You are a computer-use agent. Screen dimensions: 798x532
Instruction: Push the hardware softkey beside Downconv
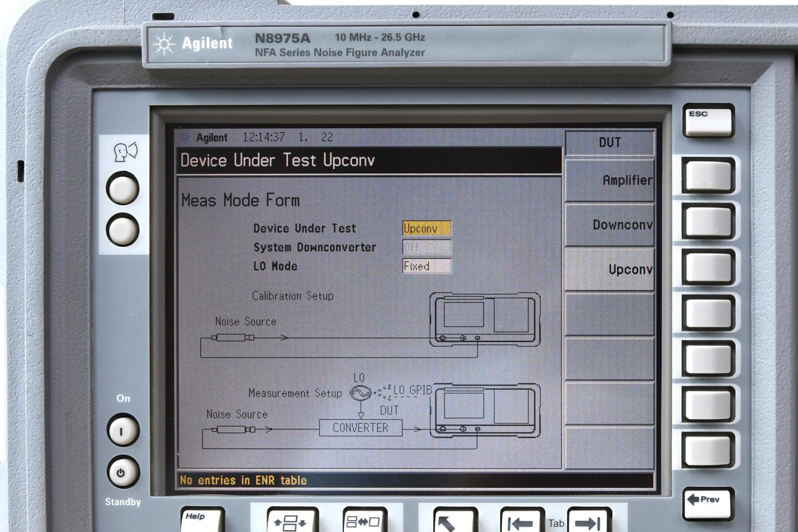pos(708,222)
